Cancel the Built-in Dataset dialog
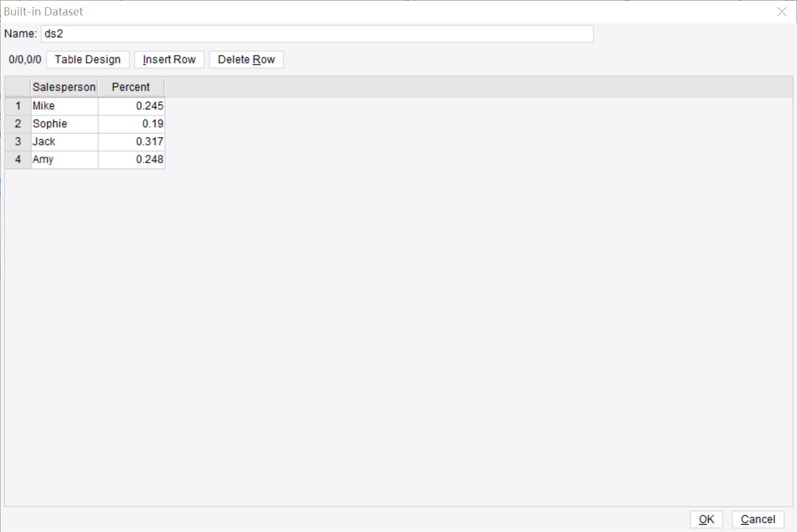 [x=758, y=520]
